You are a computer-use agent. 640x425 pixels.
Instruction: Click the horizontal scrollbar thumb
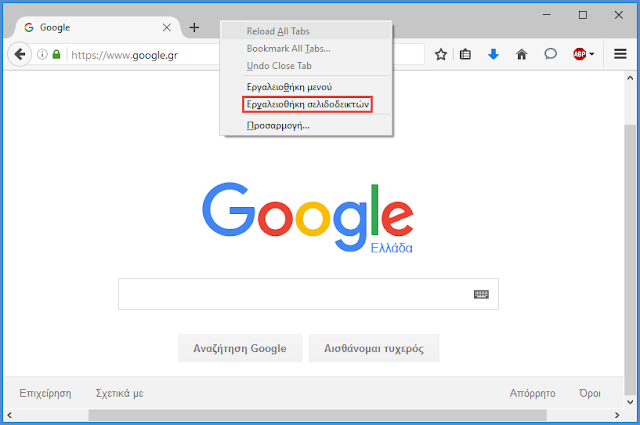coord(318,415)
